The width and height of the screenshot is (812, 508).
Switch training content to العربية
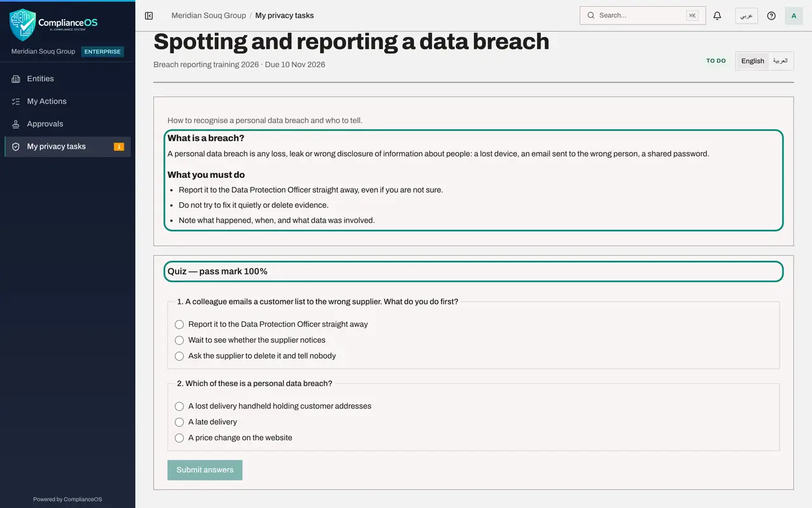(x=780, y=61)
